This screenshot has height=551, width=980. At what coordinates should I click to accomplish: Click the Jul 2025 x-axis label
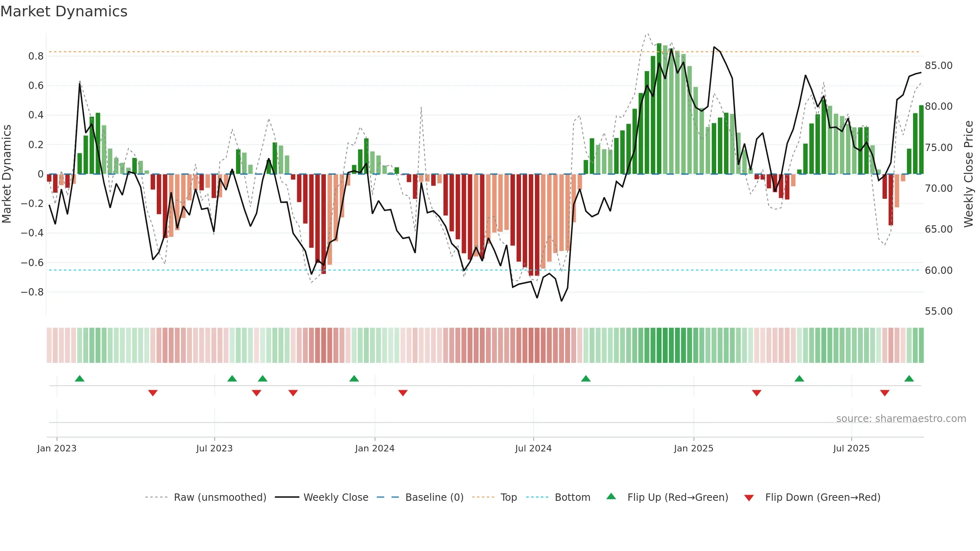coord(851,448)
